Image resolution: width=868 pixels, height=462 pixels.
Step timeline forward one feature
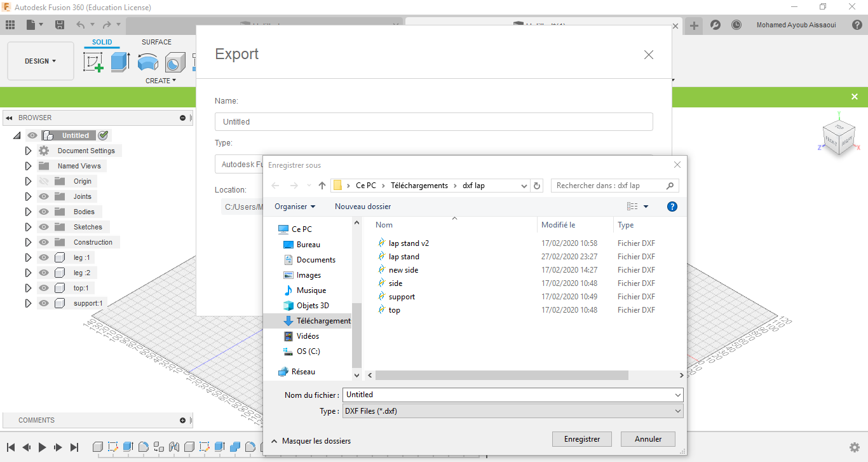tap(58, 447)
